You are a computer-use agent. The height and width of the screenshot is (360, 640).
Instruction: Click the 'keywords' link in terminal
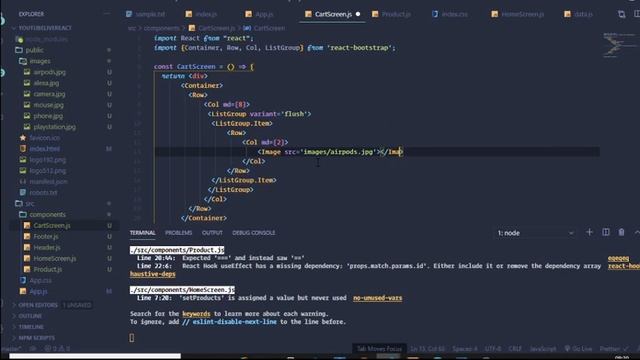click(196, 314)
